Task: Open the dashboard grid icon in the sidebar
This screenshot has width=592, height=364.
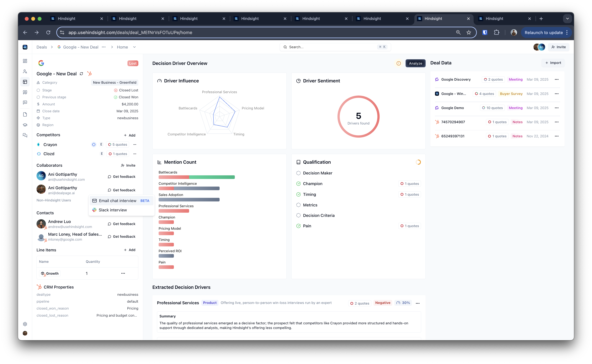Action: coord(25,61)
